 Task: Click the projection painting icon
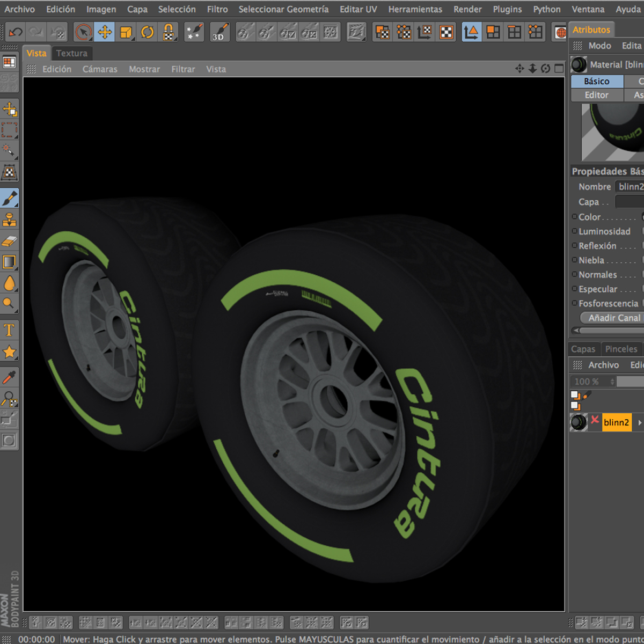click(356, 32)
